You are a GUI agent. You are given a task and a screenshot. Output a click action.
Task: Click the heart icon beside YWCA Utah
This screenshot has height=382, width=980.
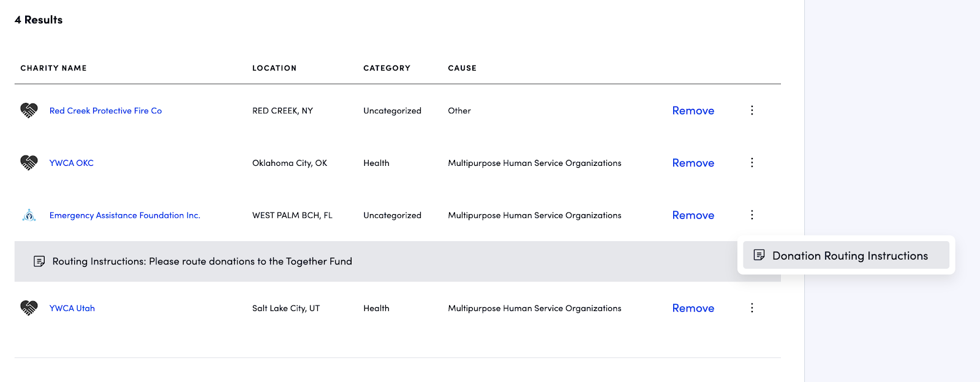29,308
